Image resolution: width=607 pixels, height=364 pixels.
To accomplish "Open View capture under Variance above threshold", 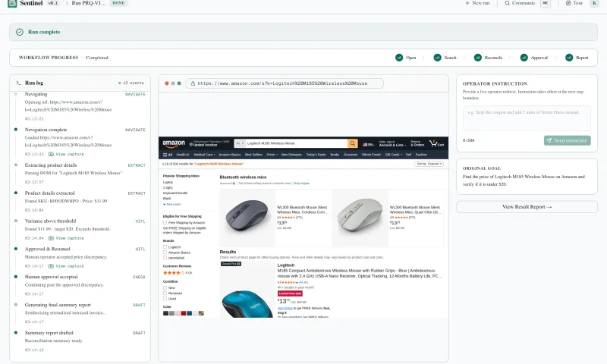I will (x=66, y=238).
